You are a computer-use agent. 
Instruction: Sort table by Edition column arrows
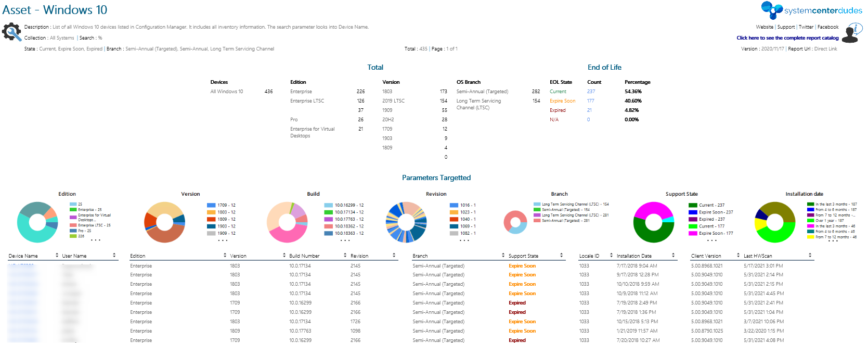(225, 256)
